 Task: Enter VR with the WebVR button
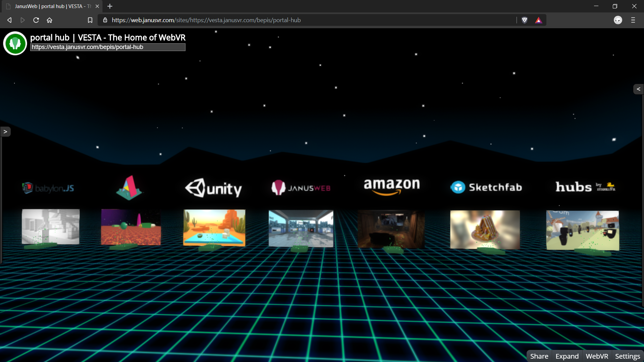pos(597,356)
